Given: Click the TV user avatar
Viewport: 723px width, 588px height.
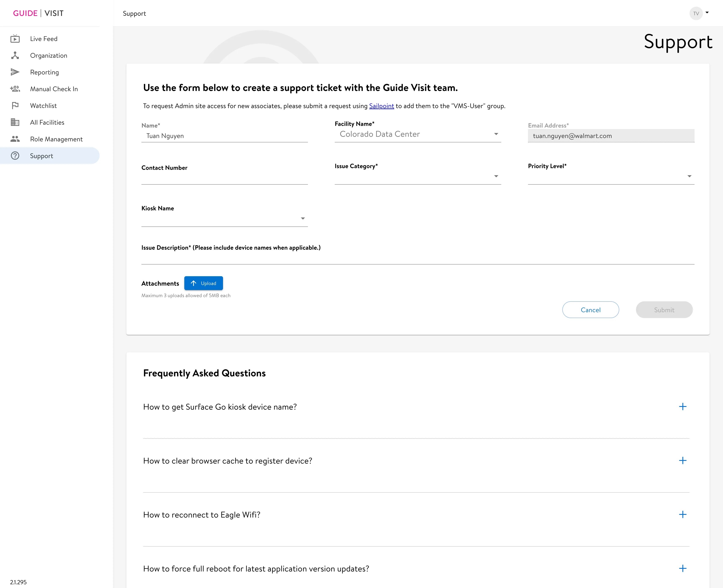Looking at the screenshot, I should click(x=696, y=14).
